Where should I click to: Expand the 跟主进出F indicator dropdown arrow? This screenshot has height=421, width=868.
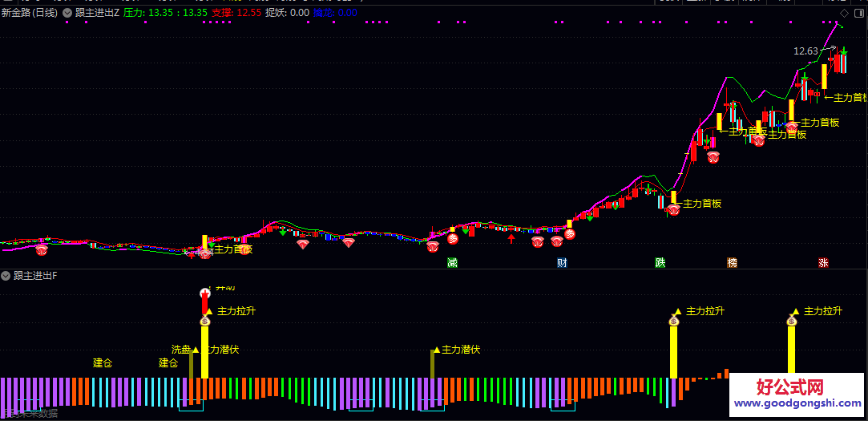coord(6,275)
